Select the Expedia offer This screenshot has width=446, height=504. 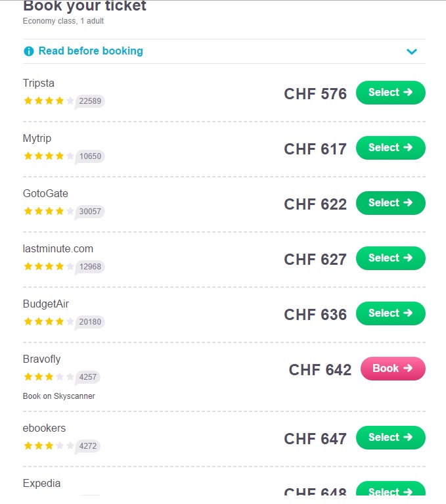coord(390,492)
